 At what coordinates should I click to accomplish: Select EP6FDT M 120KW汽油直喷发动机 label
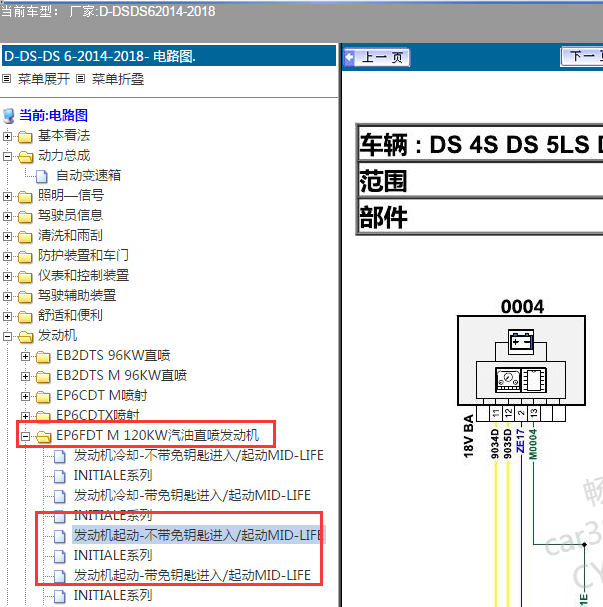click(x=158, y=436)
